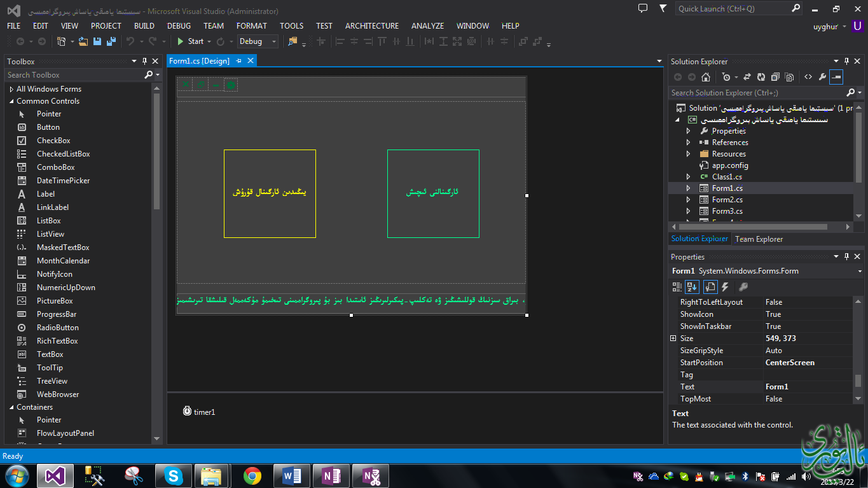Toggle Alphabetical sort in Properties panel
Viewport: 868px width, 488px height.
pos(692,287)
